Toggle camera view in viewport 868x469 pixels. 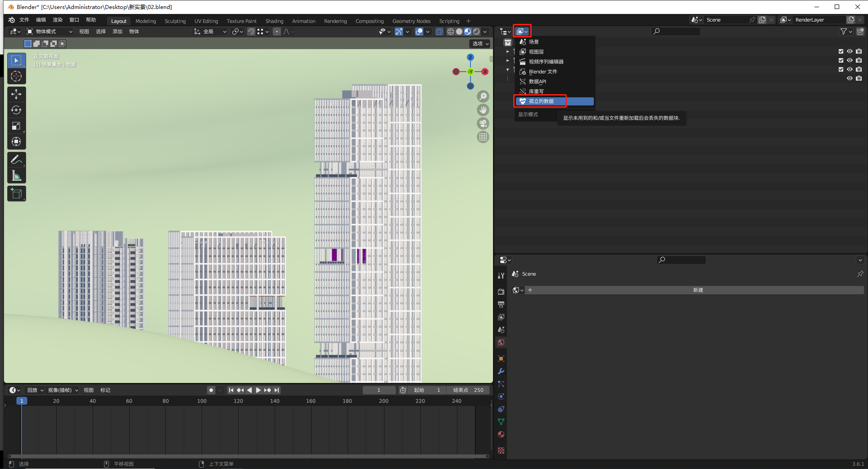click(483, 123)
